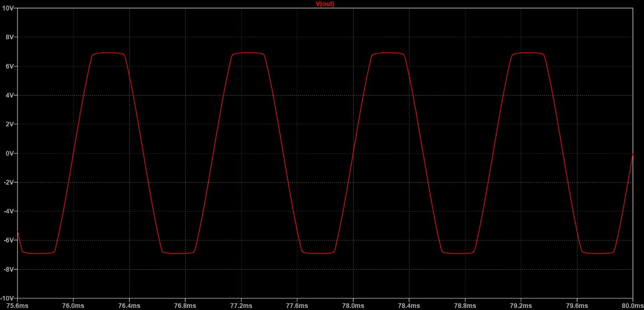Click the -4V vertical axis label

click(9, 211)
